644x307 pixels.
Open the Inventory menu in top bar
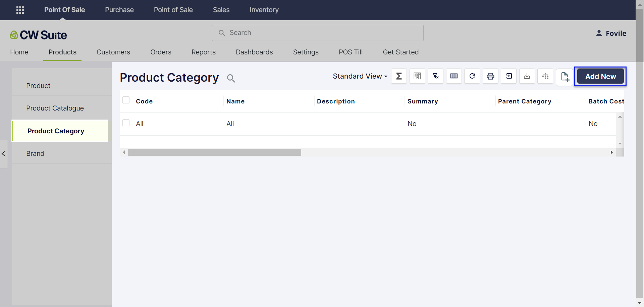pyautogui.click(x=264, y=10)
